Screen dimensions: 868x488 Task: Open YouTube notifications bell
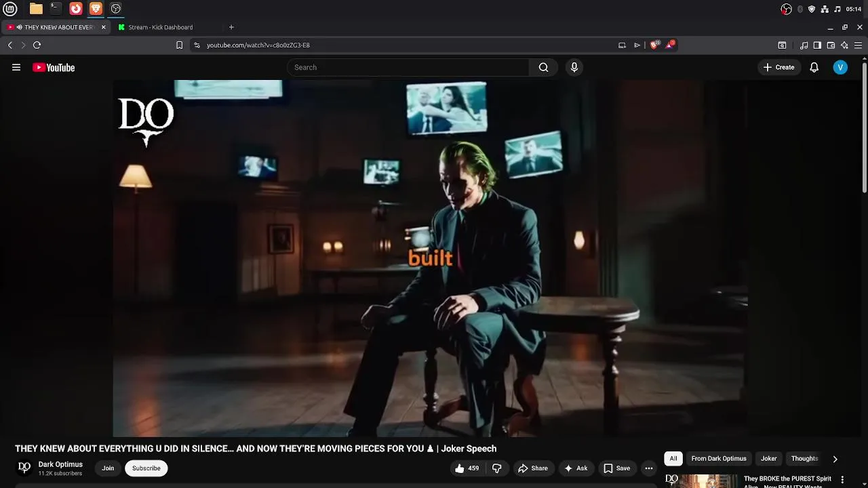tap(814, 67)
